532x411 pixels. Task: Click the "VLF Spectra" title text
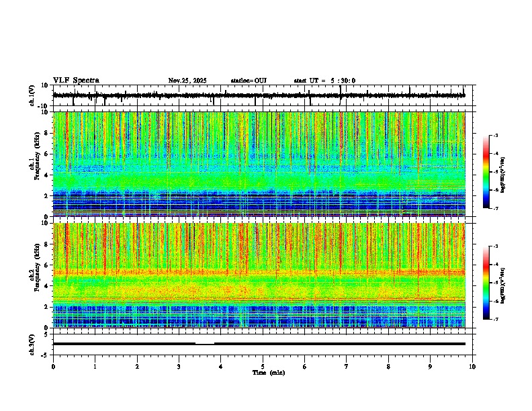pyautogui.click(x=77, y=81)
